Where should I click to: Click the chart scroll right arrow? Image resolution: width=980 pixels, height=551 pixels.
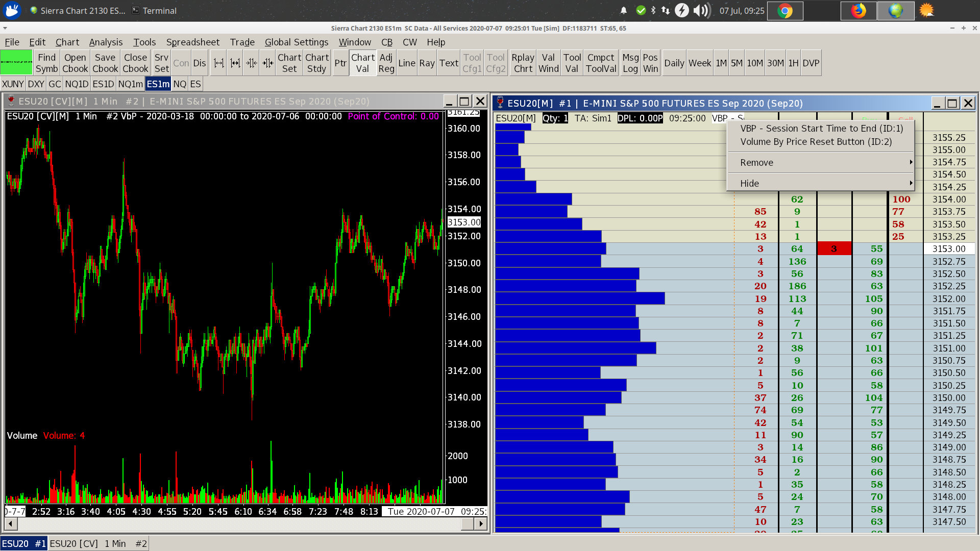[481, 523]
